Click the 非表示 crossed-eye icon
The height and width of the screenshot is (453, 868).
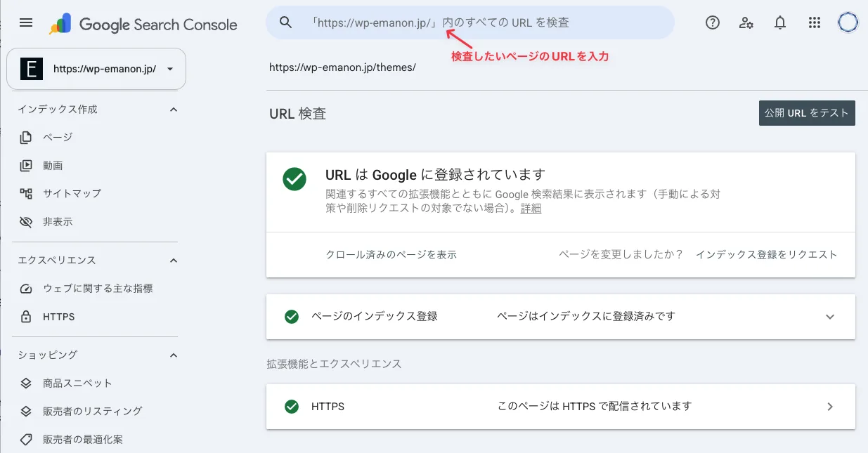pos(26,222)
